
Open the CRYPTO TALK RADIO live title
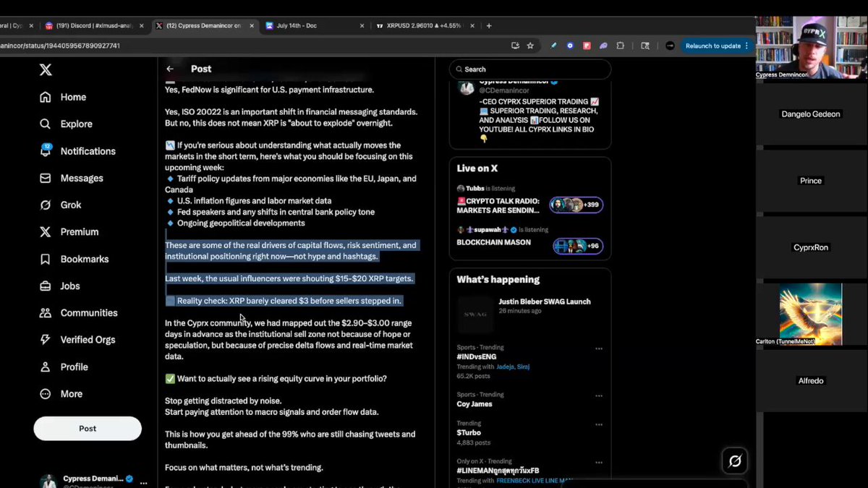click(x=498, y=205)
